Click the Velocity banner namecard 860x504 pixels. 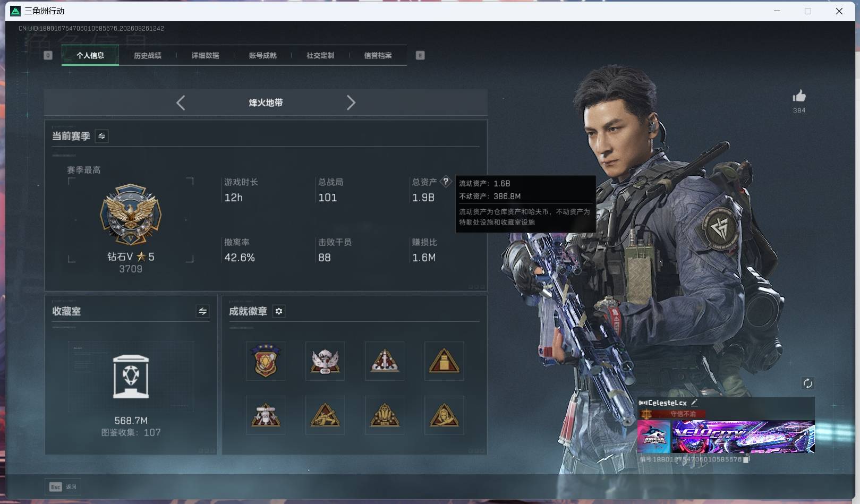coord(743,437)
